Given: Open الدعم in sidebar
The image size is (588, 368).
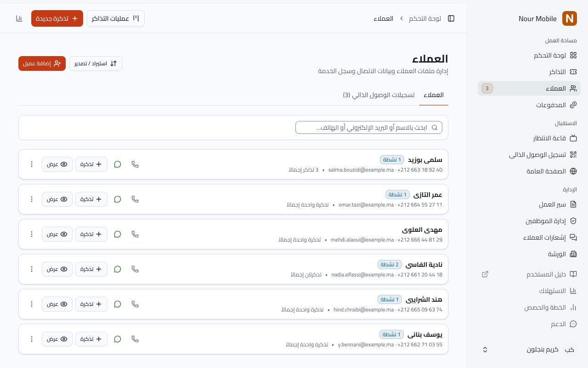Looking at the screenshot, I should pyautogui.click(x=529, y=324).
